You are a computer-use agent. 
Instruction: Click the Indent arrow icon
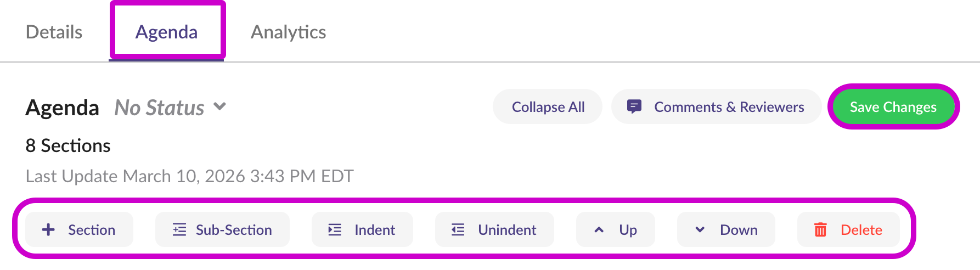point(335,229)
